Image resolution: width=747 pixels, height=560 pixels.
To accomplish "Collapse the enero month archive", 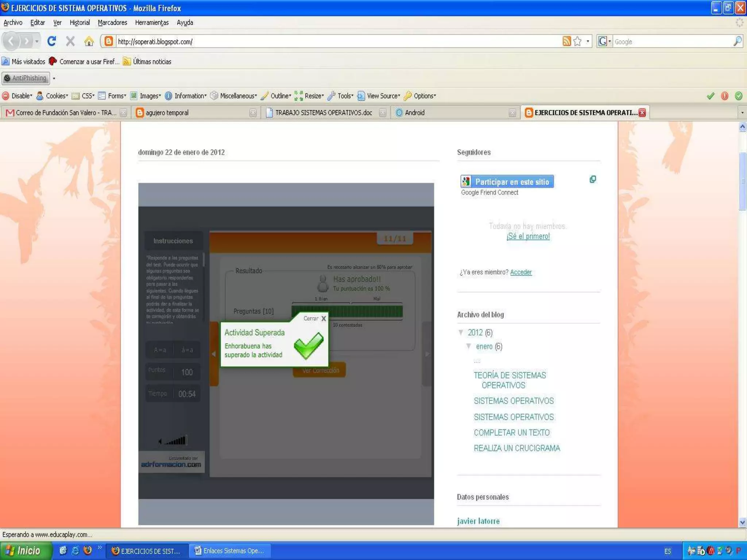I will [469, 346].
